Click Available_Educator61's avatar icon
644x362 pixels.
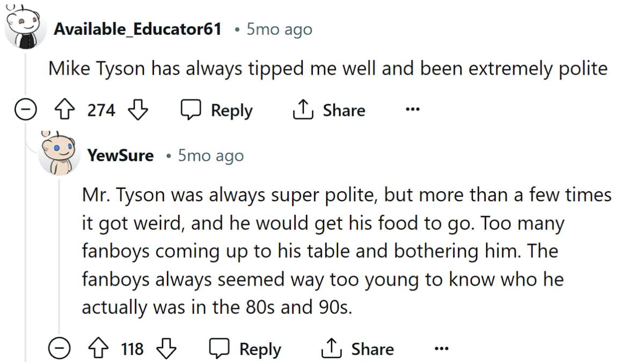(23, 27)
